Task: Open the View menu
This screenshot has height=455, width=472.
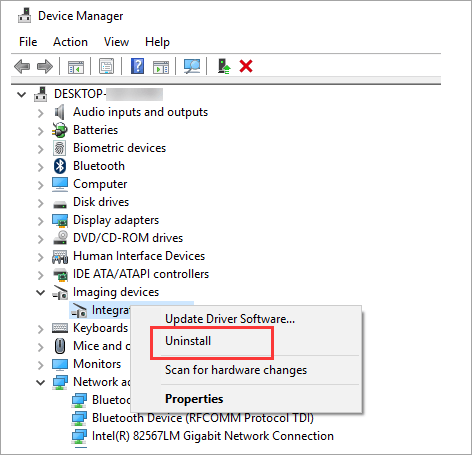Action: (x=116, y=42)
